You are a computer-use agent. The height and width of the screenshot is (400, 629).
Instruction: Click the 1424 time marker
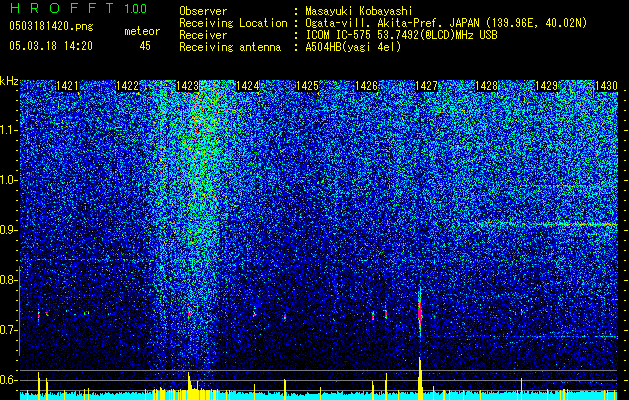(x=247, y=86)
